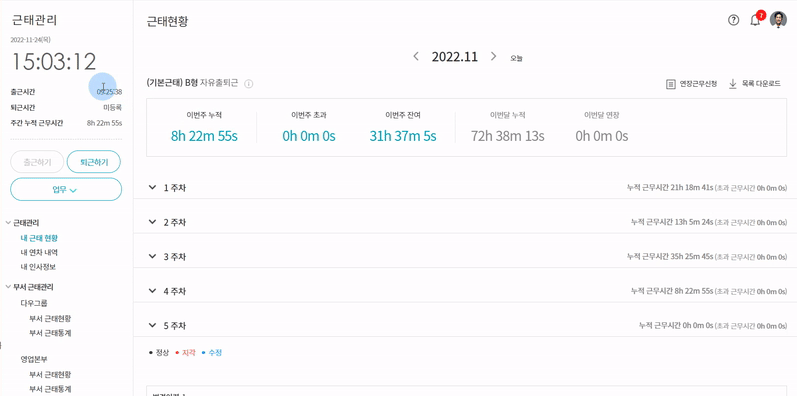Click the 목록 다운로드 link text
The width and height of the screenshot is (797, 396).
[761, 84]
